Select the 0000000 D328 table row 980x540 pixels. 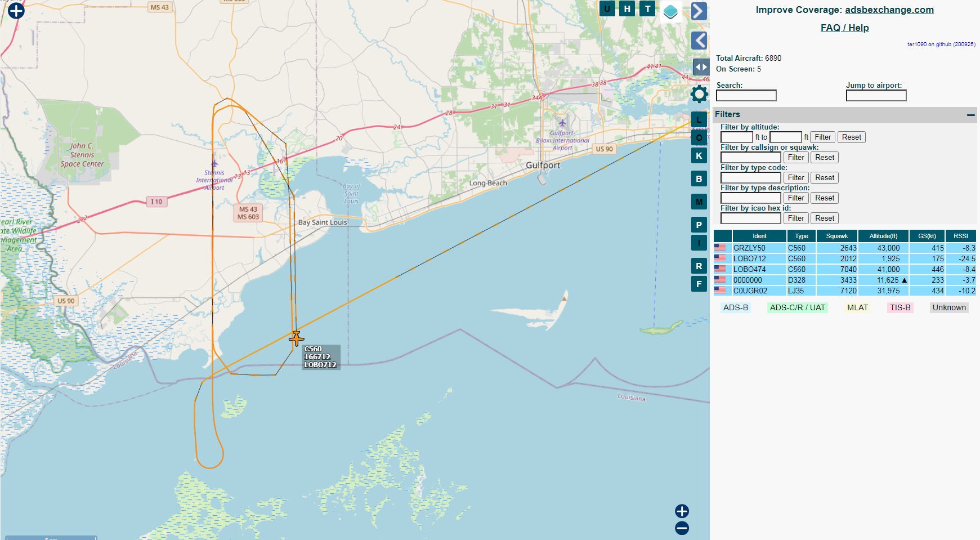click(844, 280)
